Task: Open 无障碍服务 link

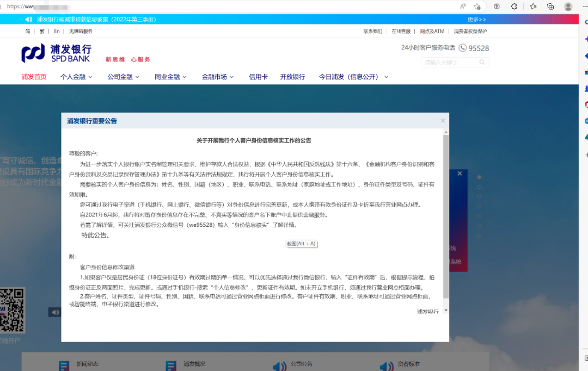Action: (81, 32)
